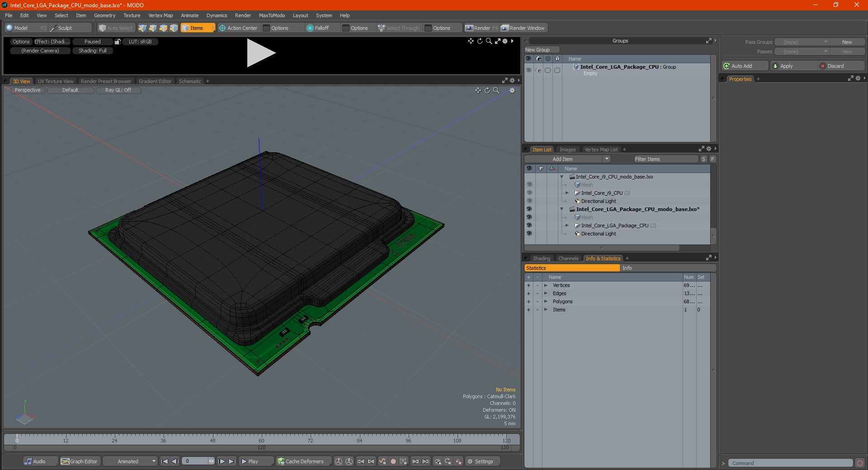This screenshot has height=470, width=868.
Task: Toggle eye for lower Directional Light
Action: point(529,234)
